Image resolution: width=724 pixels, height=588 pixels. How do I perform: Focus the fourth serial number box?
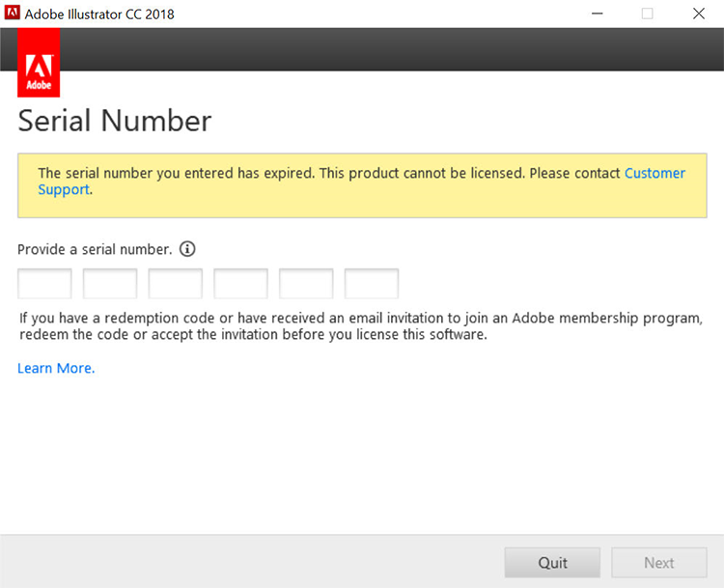[240, 284]
